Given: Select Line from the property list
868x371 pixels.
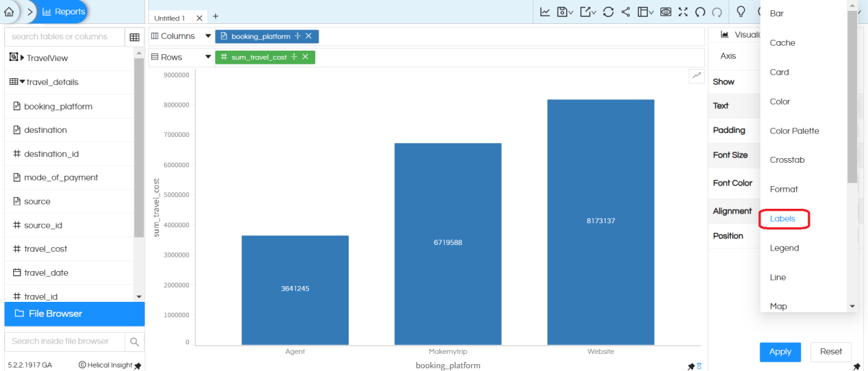Looking at the screenshot, I should [x=778, y=277].
